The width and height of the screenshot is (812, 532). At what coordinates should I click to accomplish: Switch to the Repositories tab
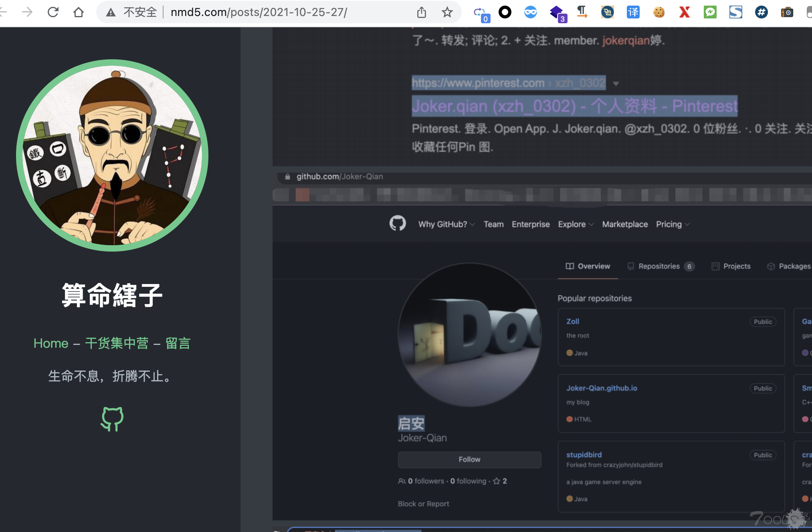pos(661,266)
